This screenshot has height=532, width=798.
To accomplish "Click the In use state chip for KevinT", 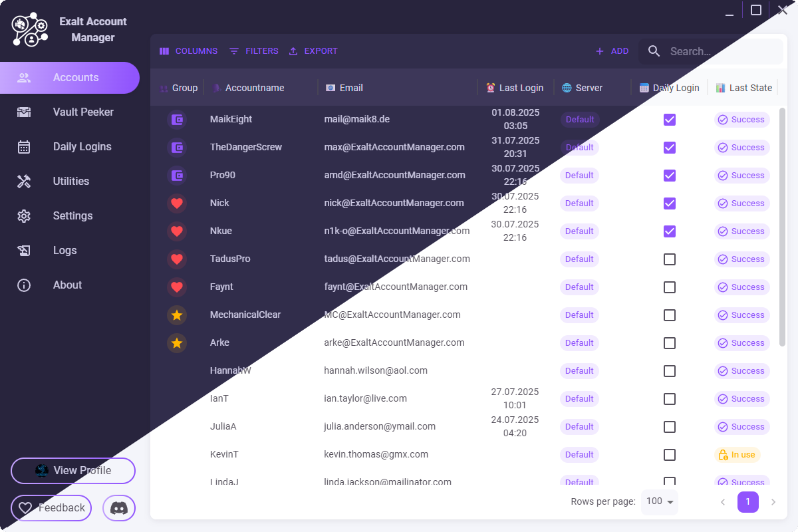I will [737, 455].
